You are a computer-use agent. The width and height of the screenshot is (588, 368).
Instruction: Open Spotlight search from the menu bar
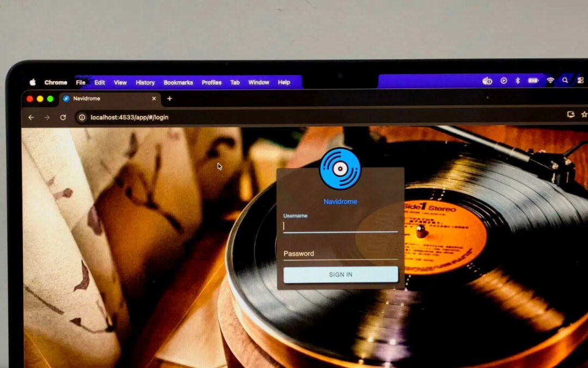click(565, 80)
